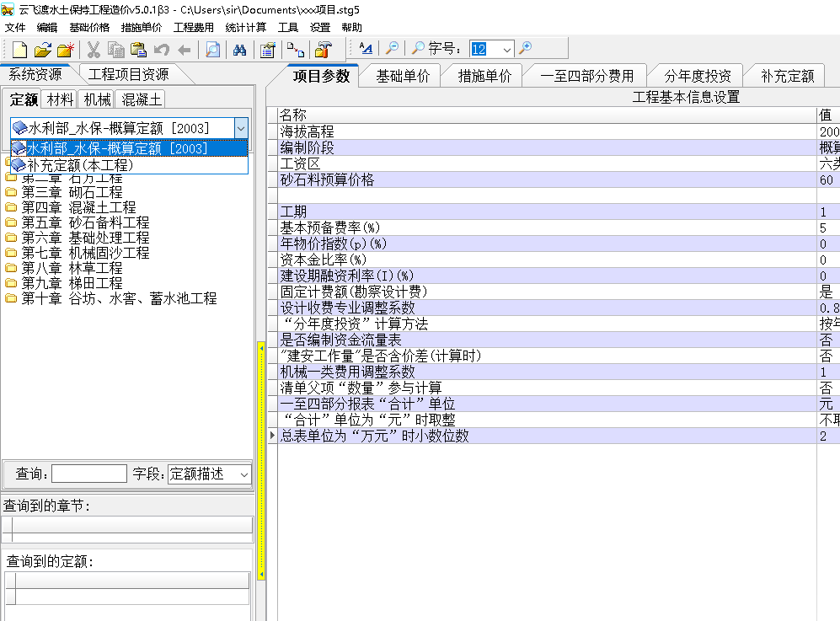
Task: Open the font size dropdown
Action: (x=506, y=50)
